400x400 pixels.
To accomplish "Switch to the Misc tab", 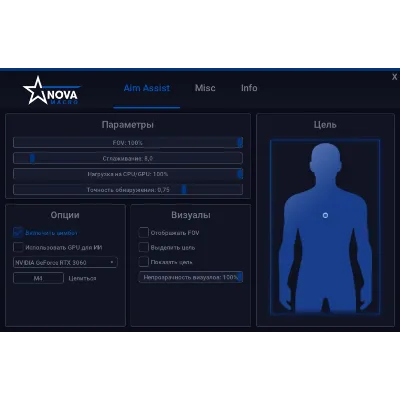I will [205, 88].
